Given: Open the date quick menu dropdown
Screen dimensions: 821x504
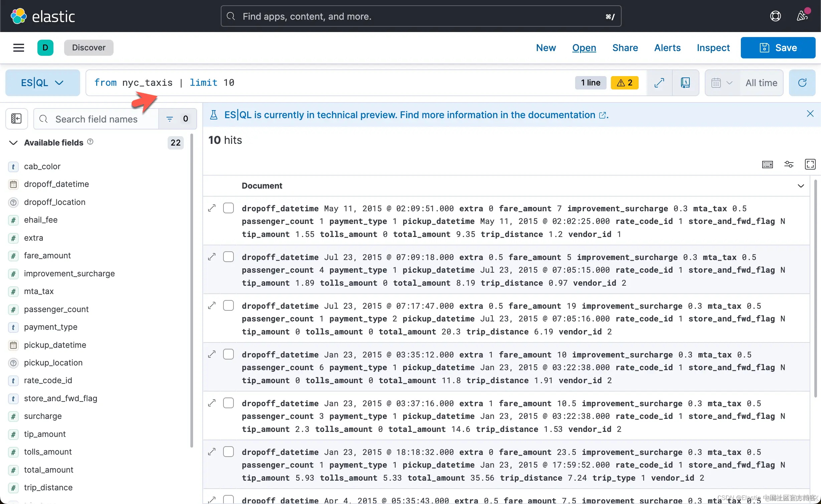Looking at the screenshot, I should pyautogui.click(x=721, y=83).
